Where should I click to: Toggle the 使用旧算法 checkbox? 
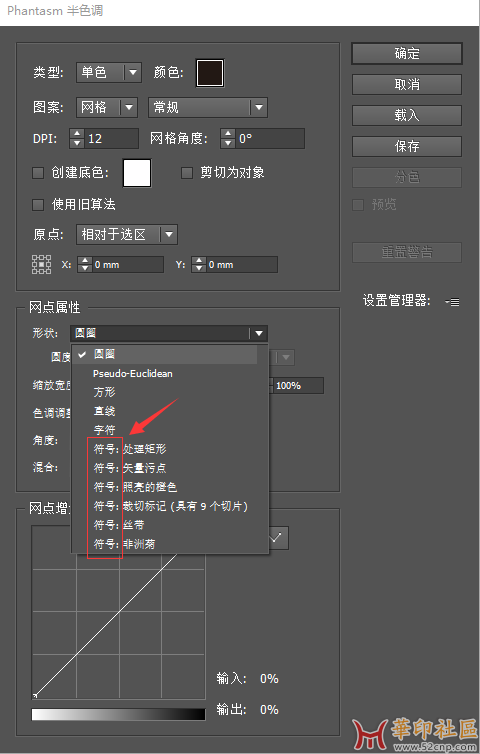point(38,205)
